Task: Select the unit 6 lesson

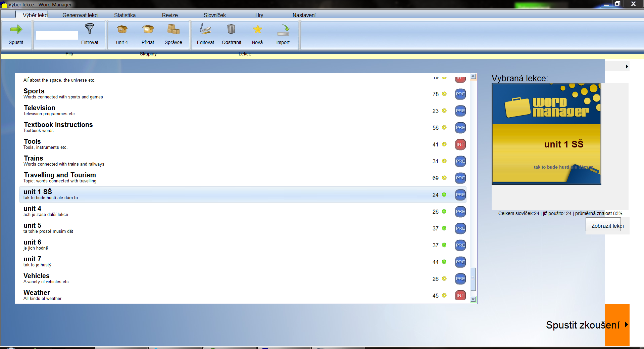Action: point(242,245)
